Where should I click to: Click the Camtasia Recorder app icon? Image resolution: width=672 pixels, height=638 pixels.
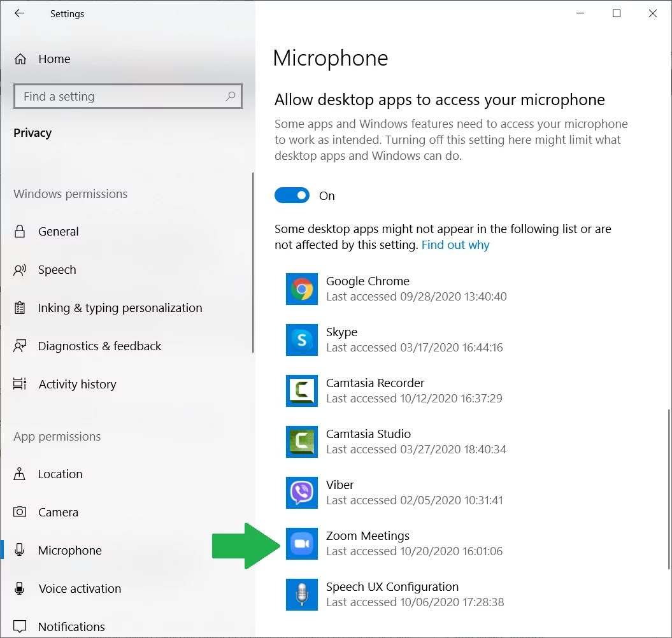click(302, 391)
